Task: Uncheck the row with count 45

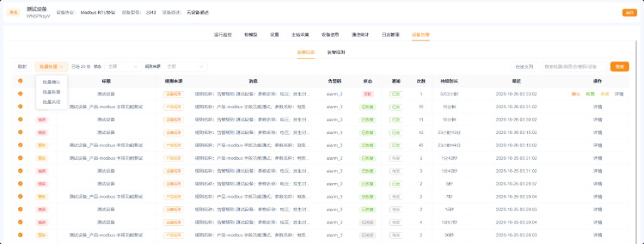Action: pyautogui.click(x=20, y=145)
